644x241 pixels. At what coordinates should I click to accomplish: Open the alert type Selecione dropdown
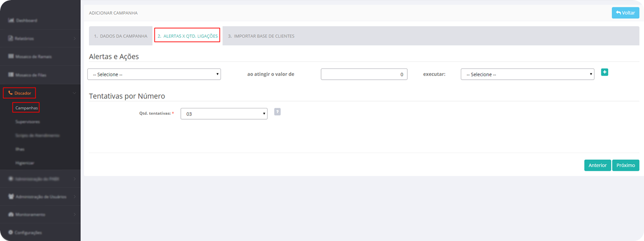coord(154,74)
